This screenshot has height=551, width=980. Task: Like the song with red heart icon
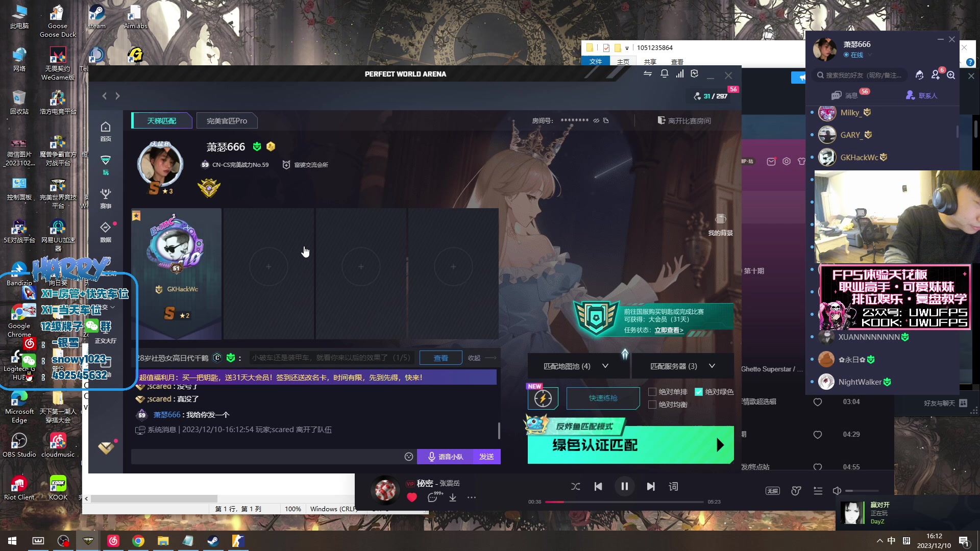(412, 497)
